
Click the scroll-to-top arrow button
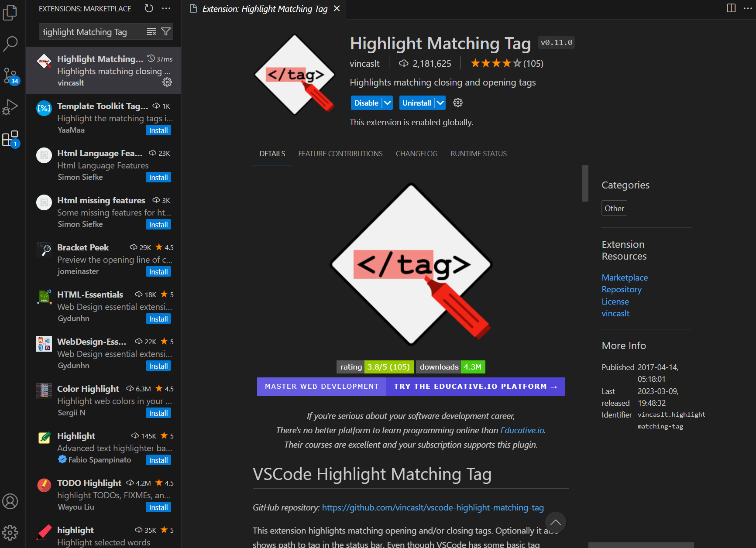pyautogui.click(x=556, y=522)
